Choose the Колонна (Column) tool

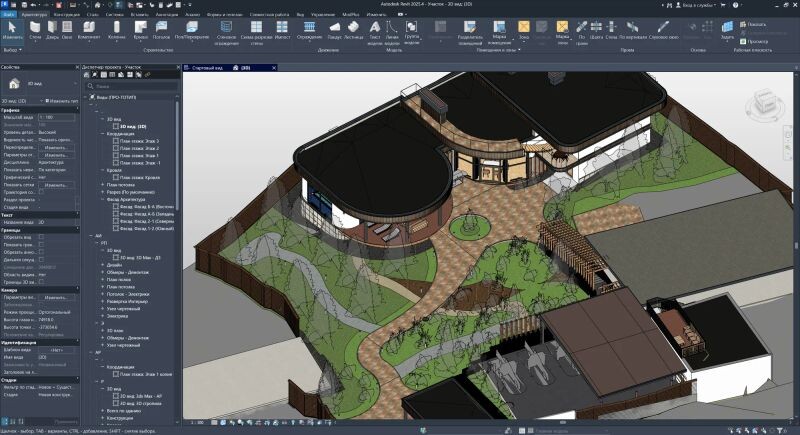118,28
